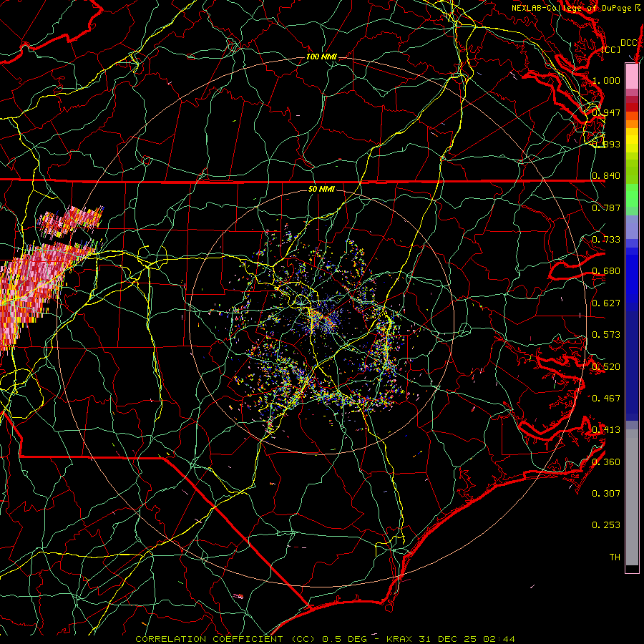
Task: Click the 100 NMI range ring label
Action: click(321, 57)
